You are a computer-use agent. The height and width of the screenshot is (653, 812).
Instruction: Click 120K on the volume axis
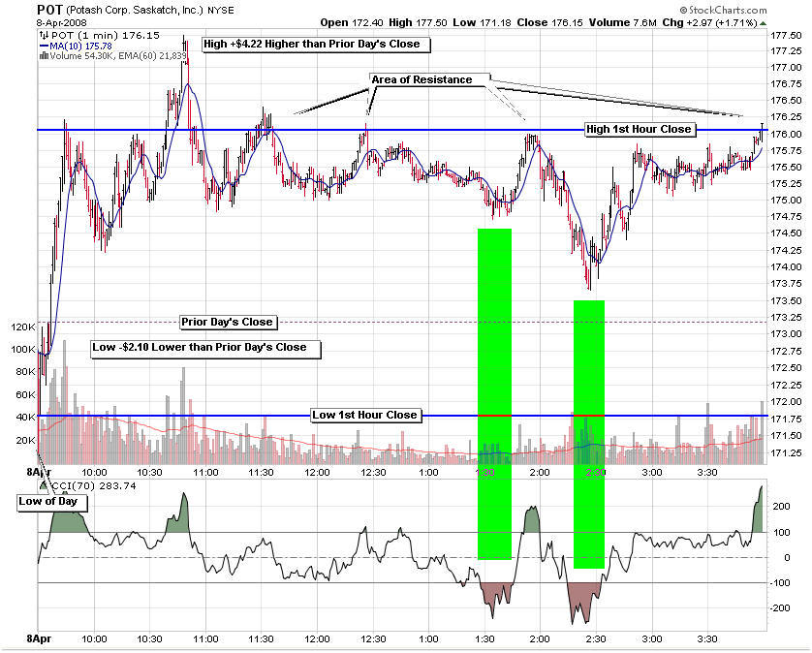click(22, 326)
